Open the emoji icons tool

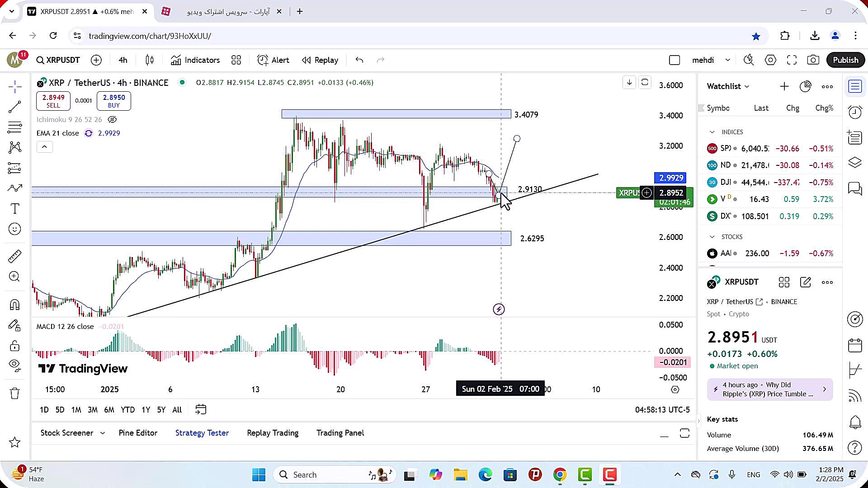pyautogui.click(x=15, y=229)
